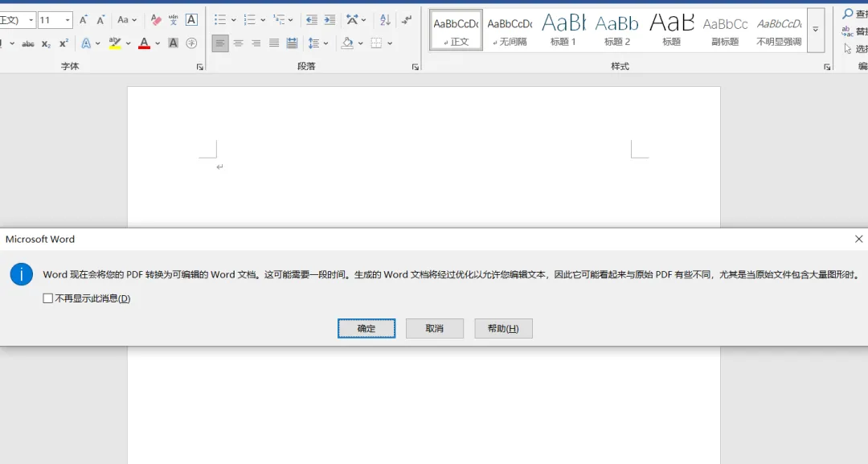Click the Change Case Aa icon
Screen dimensions: 868x464
click(x=123, y=20)
